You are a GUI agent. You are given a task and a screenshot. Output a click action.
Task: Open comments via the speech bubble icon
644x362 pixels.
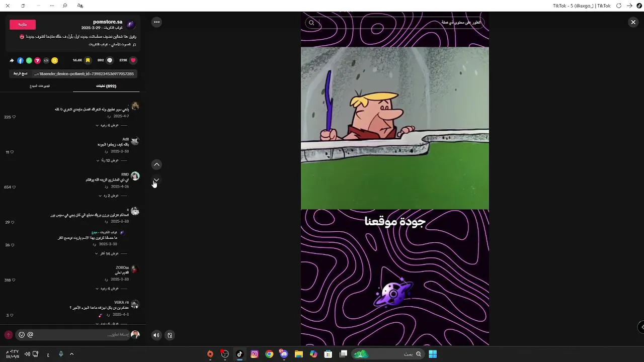click(110, 60)
